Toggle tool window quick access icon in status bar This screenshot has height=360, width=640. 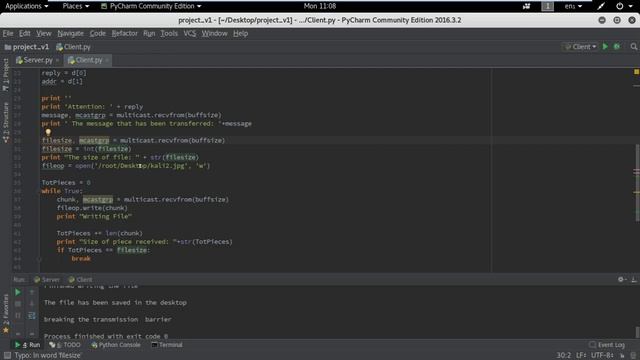[x=7, y=356]
